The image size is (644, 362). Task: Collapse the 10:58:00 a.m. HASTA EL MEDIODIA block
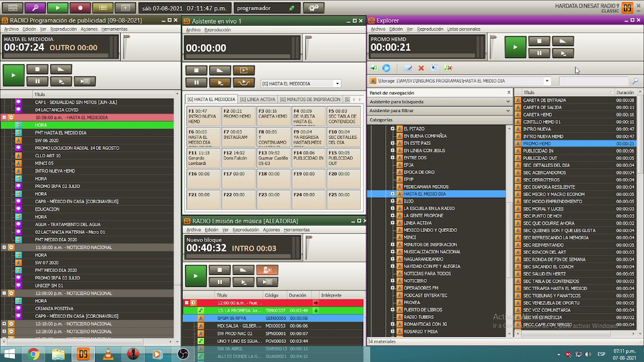(x=4, y=117)
